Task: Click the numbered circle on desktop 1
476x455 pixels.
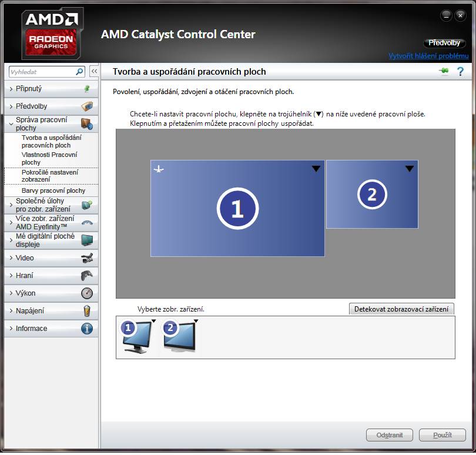Action: coord(237,208)
